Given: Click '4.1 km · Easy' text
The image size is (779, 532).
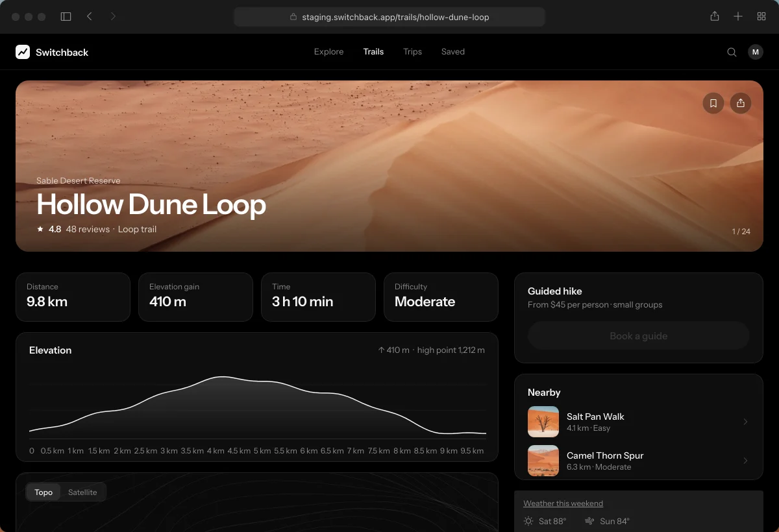Looking at the screenshot, I should 589,428.
